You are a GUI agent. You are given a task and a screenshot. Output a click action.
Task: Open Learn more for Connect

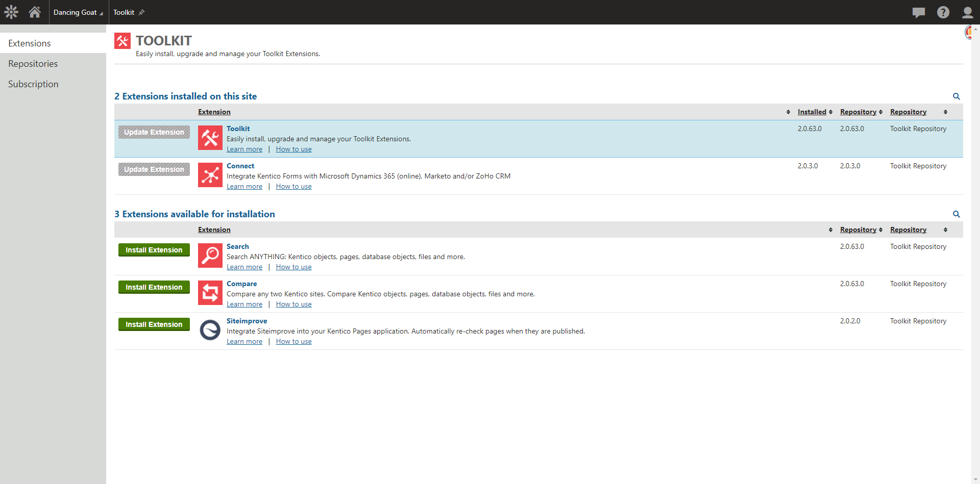point(244,186)
